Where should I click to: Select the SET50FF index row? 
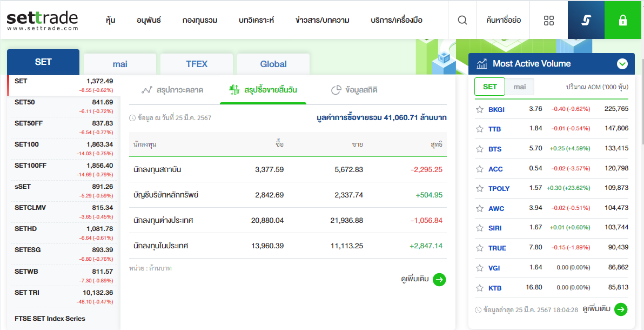(64, 127)
